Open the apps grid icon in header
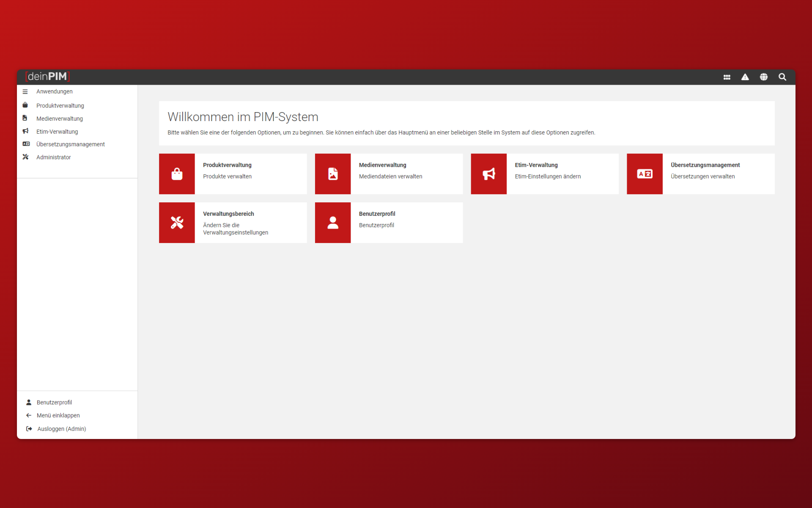This screenshot has width=812, height=508. 727,77
